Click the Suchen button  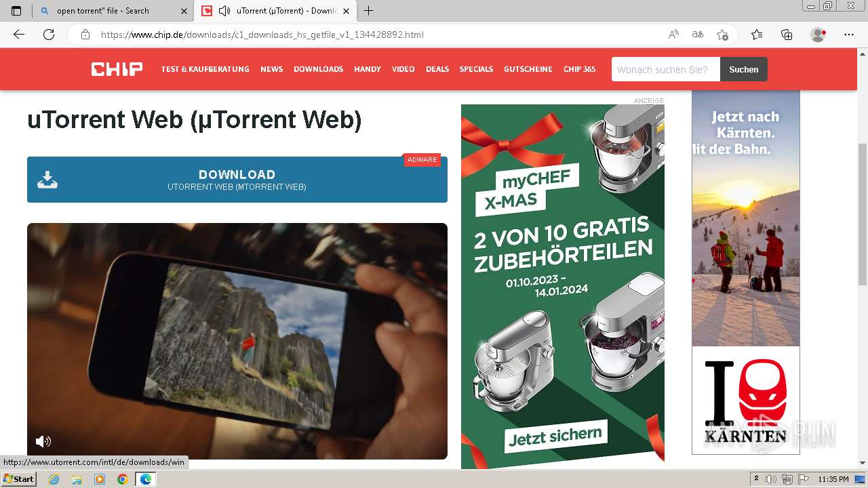[744, 69]
